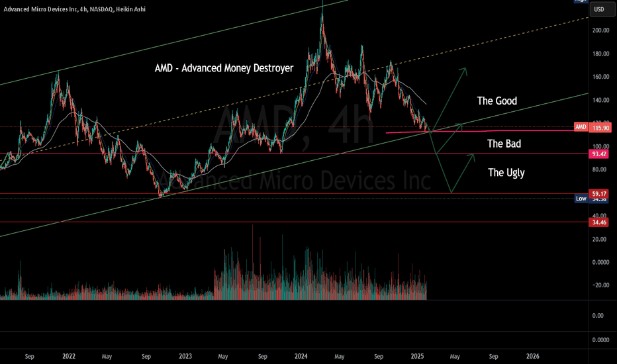
Task: Click the 160.00 price scale value
Action: tap(600, 77)
